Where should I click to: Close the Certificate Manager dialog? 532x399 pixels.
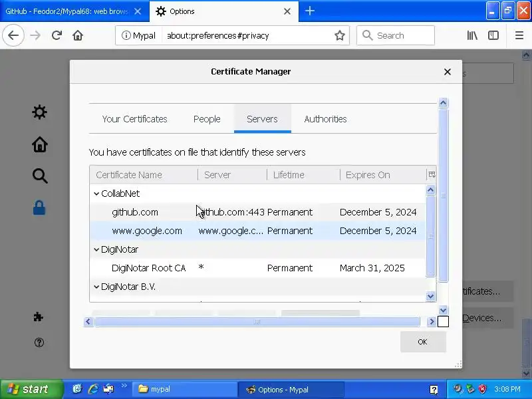tap(447, 72)
